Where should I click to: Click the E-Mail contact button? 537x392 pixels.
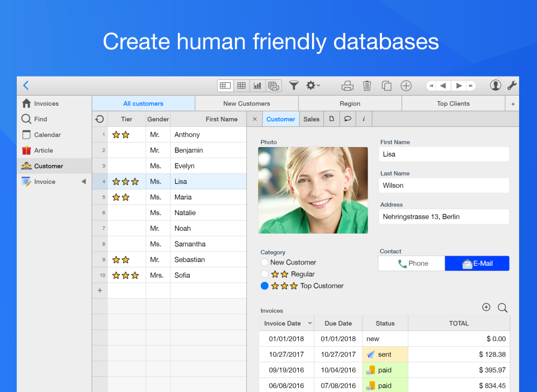(477, 263)
